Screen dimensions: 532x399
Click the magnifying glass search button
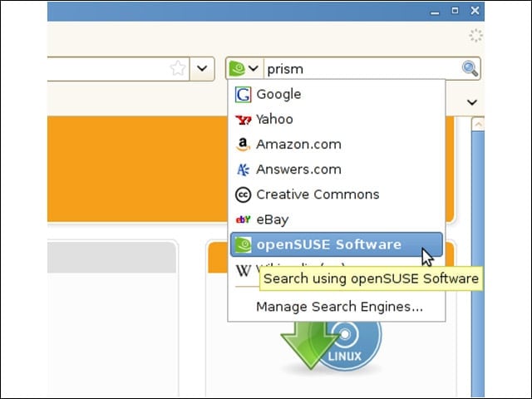(470, 69)
